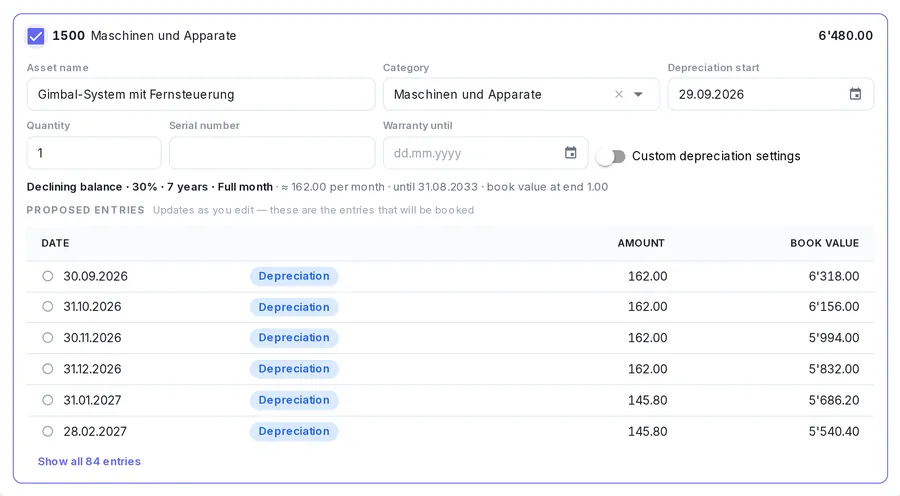Clear the Category selection with the X

[x=619, y=94]
